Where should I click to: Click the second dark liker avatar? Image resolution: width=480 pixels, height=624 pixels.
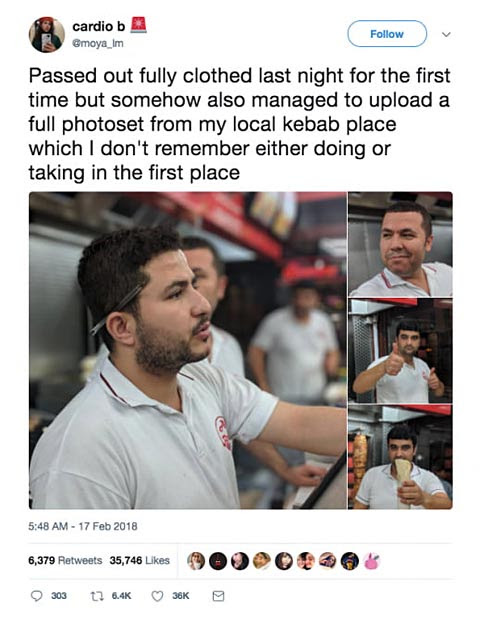(x=218, y=561)
